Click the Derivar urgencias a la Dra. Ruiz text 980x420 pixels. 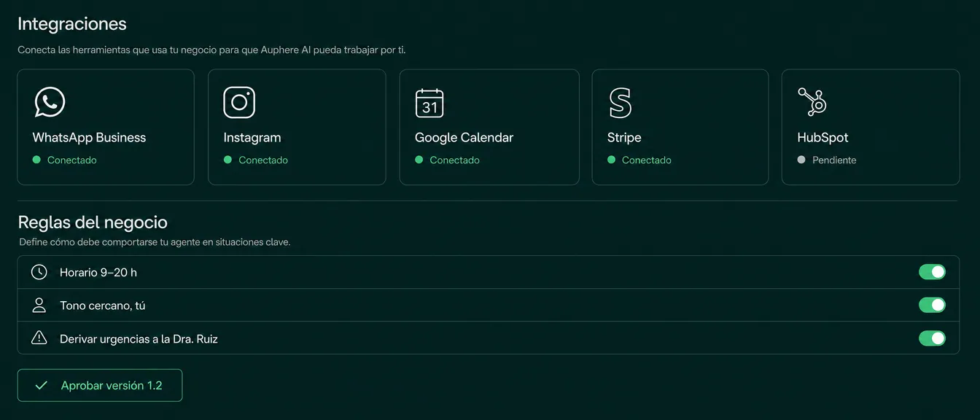[x=139, y=338]
